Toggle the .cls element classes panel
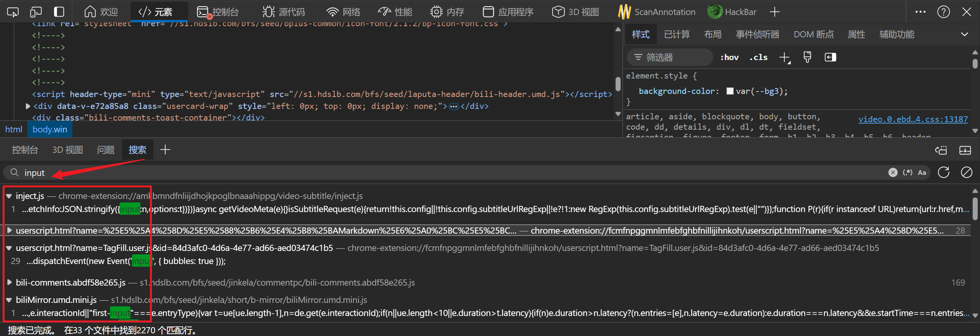 758,57
